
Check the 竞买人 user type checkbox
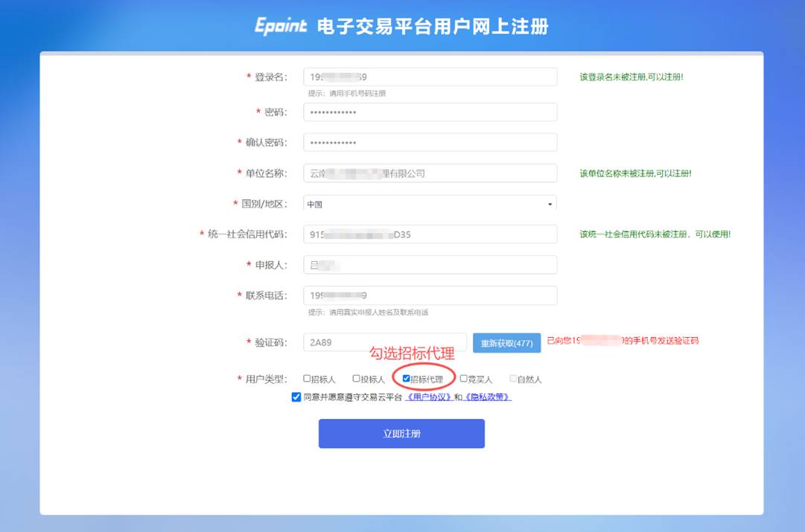[x=463, y=379]
